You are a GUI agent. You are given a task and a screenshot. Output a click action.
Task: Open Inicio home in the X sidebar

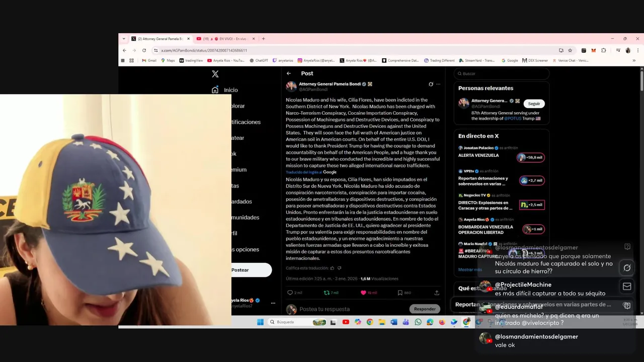pyautogui.click(x=225, y=90)
